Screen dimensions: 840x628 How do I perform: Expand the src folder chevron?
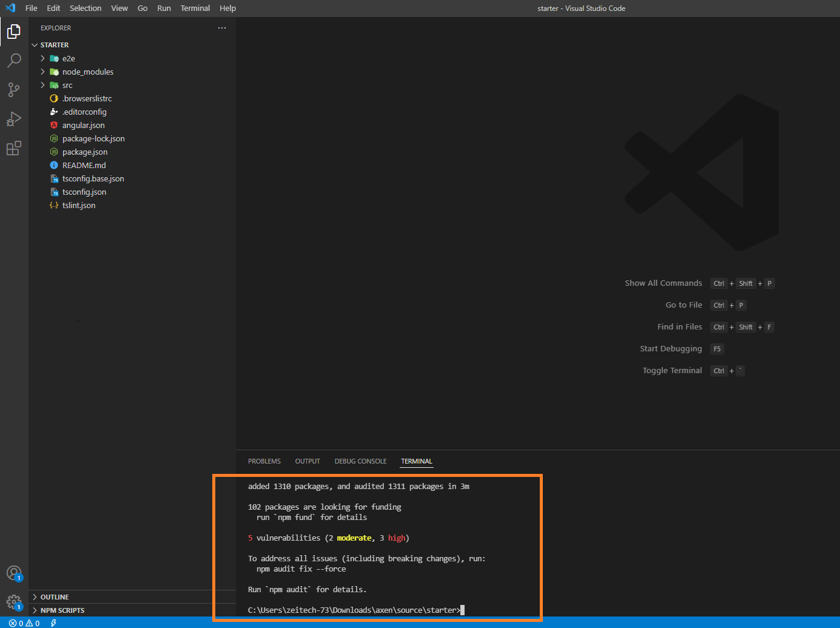point(42,86)
